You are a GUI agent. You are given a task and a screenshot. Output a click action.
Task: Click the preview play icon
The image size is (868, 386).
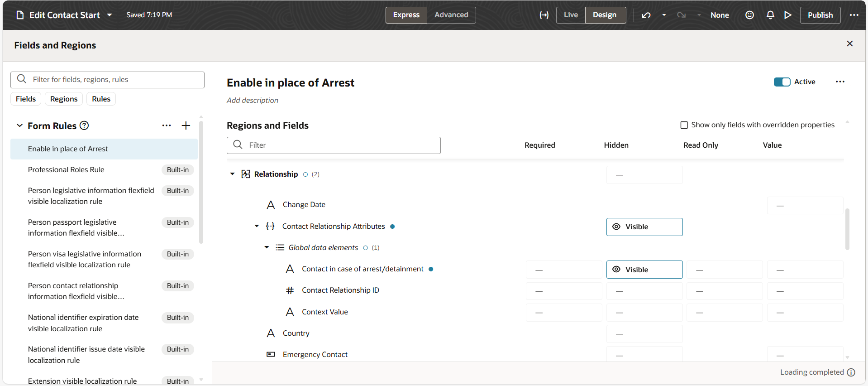(788, 15)
